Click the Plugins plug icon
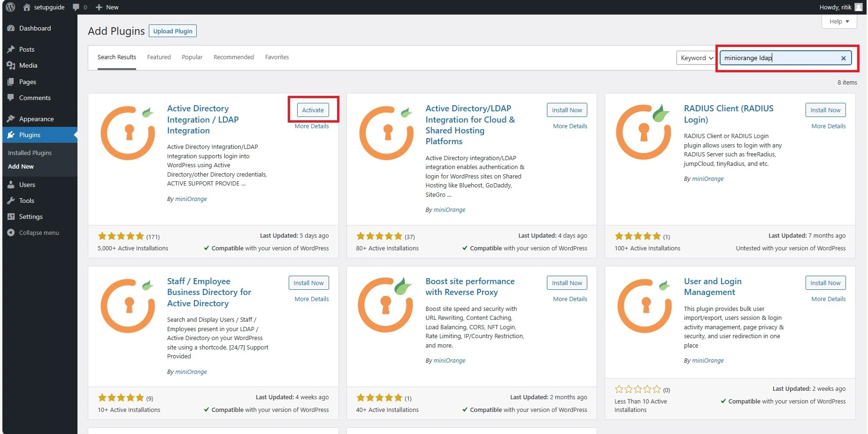The width and height of the screenshot is (868, 434). [11, 135]
